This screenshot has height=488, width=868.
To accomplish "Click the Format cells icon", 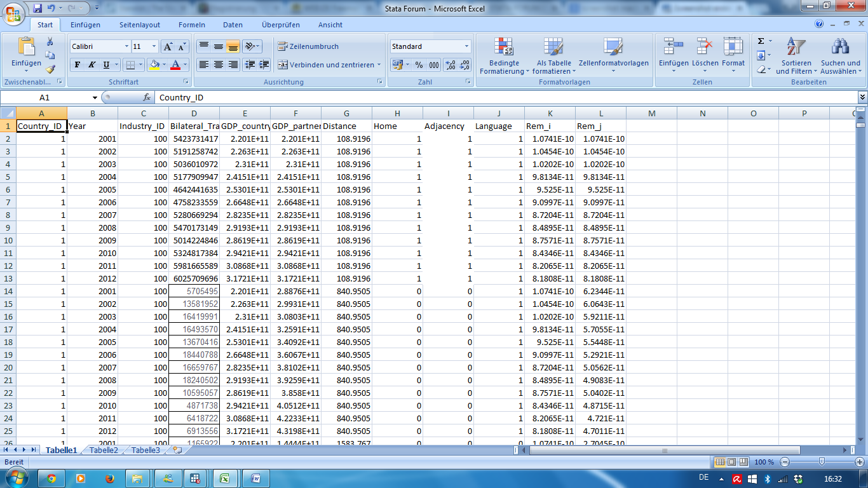I will click(x=733, y=46).
